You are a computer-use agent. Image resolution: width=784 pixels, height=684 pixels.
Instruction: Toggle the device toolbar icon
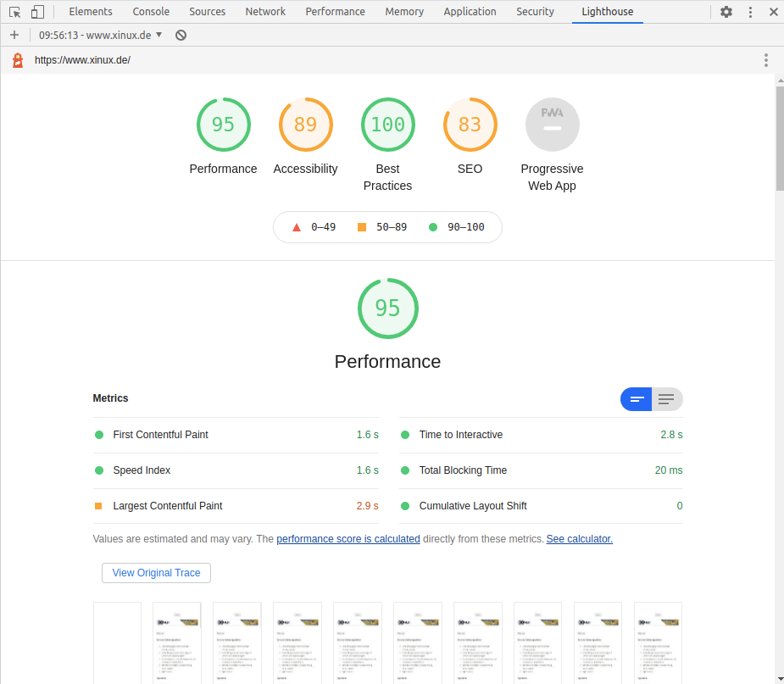(x=37, y=12)
